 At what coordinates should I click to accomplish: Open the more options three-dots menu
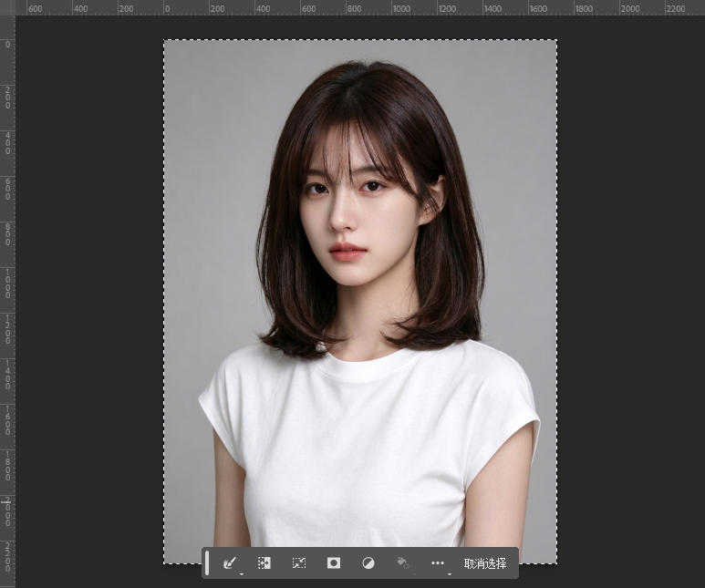tap(438, 562)
